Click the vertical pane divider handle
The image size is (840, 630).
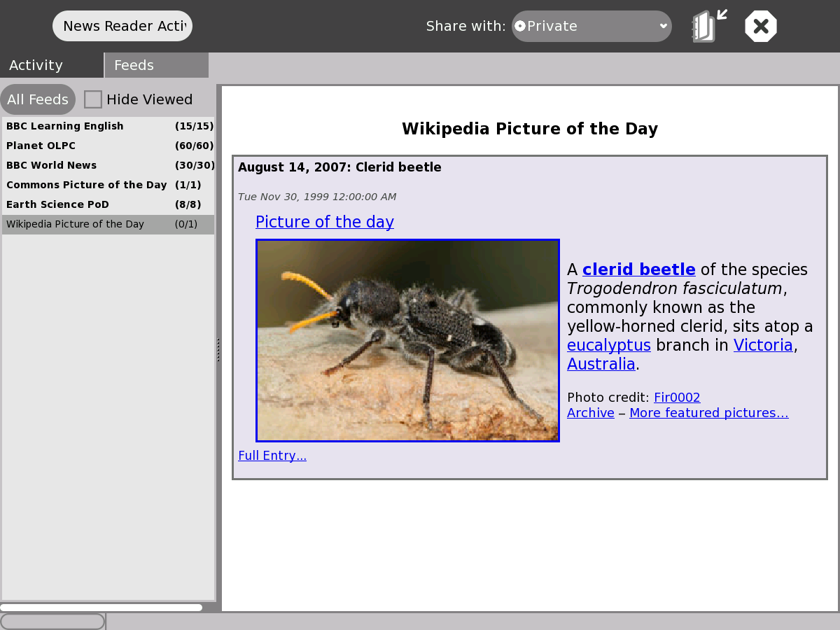point(218,349)
